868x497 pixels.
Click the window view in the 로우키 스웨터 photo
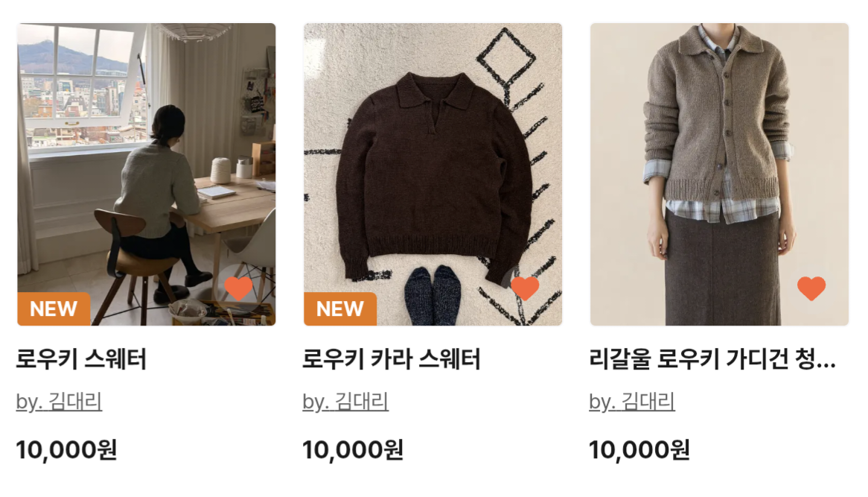pos(83,89)
